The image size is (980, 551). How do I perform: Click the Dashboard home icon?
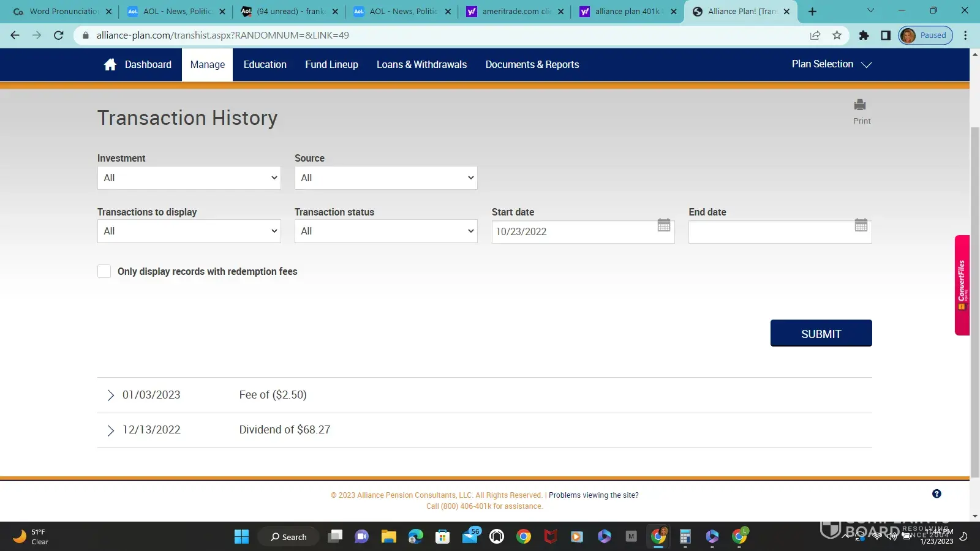110,65
